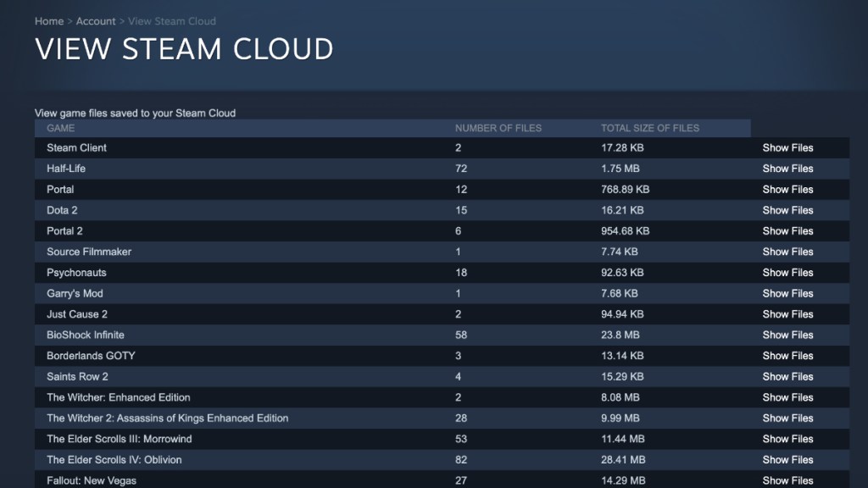
Task: View Fallout: New Vegas cloud files
Action: [787, 480]
